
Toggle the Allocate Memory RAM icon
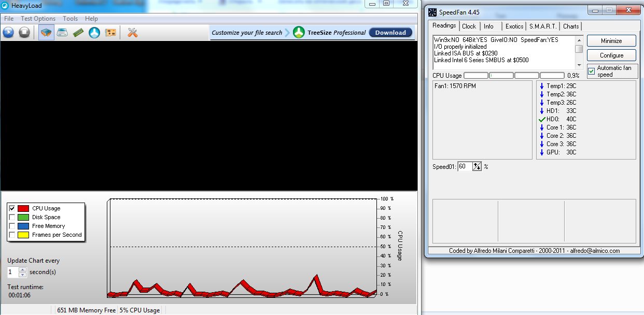(x=78, y=33)
